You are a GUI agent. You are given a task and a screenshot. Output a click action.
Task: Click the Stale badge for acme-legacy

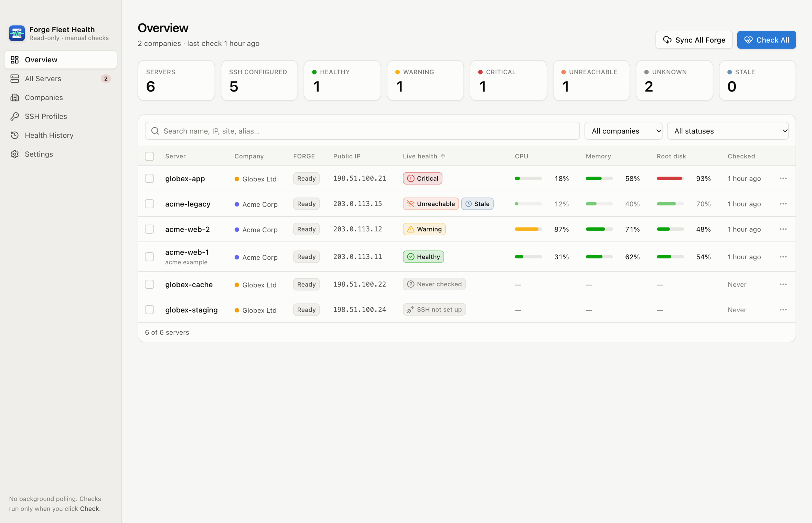click(x=477, y=204)
